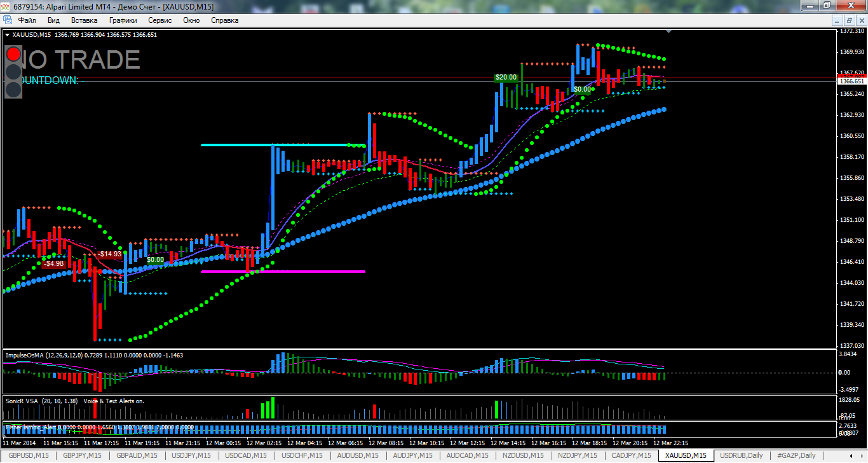Screen dimensions: 868x463
Task: Open the Справка menu
Action: tap(224, 20)
